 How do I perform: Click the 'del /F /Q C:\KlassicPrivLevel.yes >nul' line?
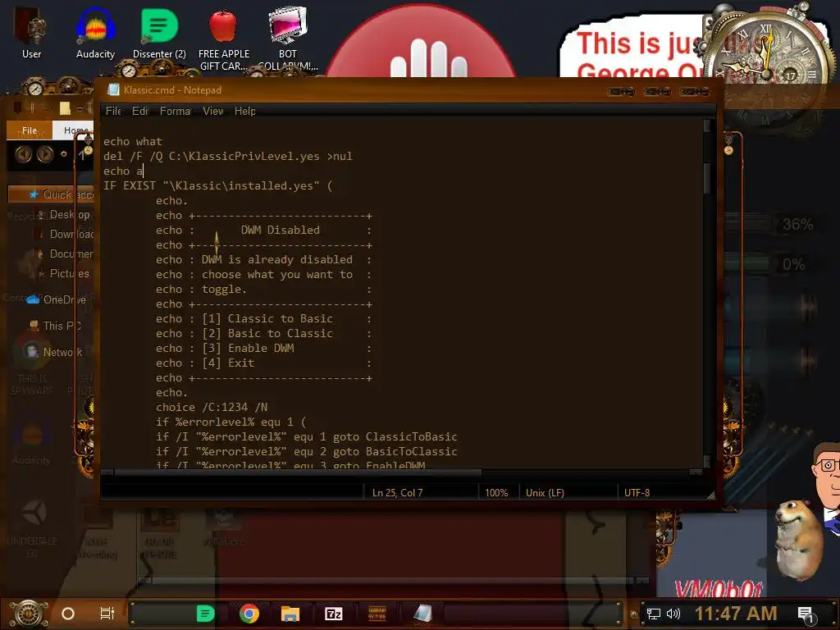point(228,157)
